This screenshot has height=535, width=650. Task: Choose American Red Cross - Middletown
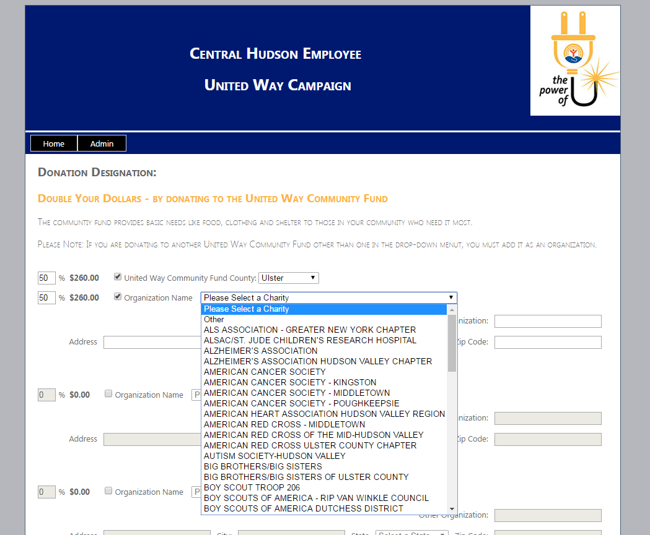[324, 425]
